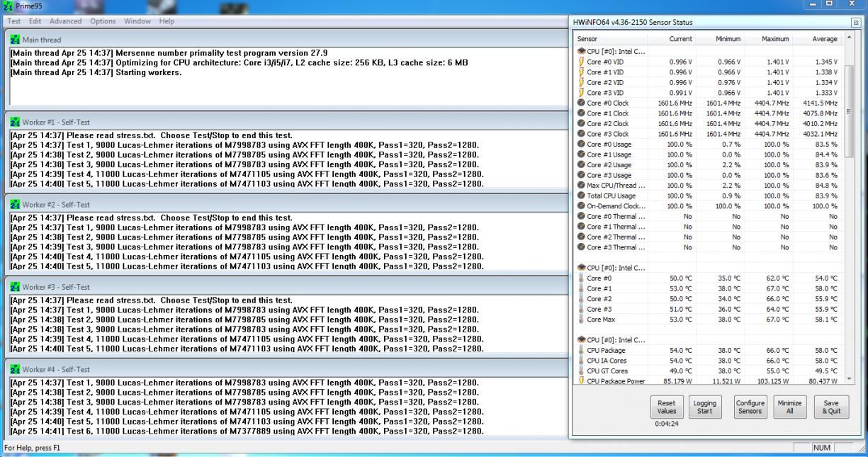Click the On-Demand Clock sensor icon
This screenshot has width=868, height=457.
point(581,205)
